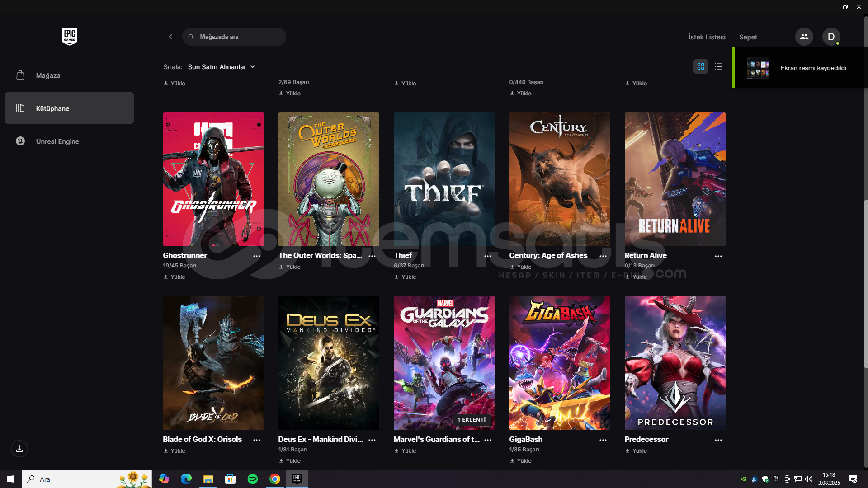Open the GigaBash cover art

(x=560, y=363)
